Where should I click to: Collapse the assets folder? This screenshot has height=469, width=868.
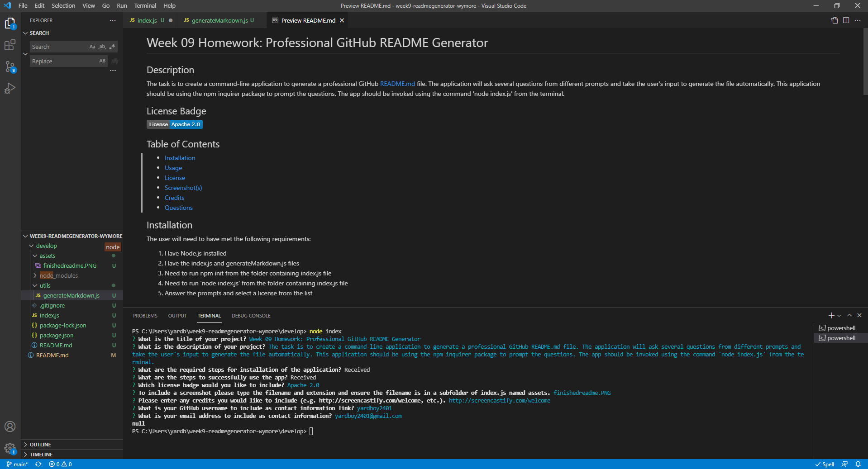48,256
